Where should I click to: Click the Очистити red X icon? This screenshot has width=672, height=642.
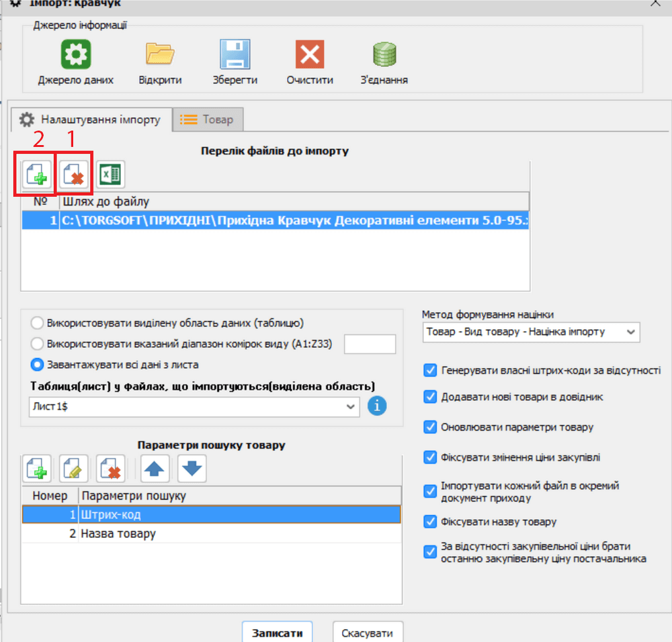click(x=310, y=54)
